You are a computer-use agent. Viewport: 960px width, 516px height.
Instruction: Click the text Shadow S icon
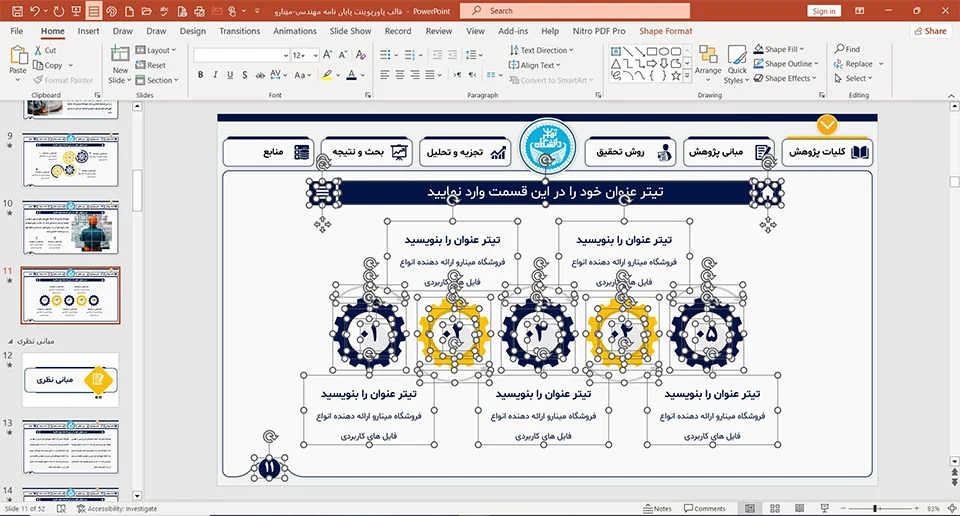coord(245,75)
